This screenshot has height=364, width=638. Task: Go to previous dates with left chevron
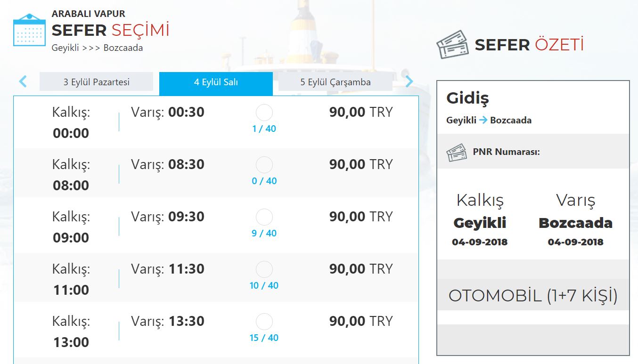23,81
